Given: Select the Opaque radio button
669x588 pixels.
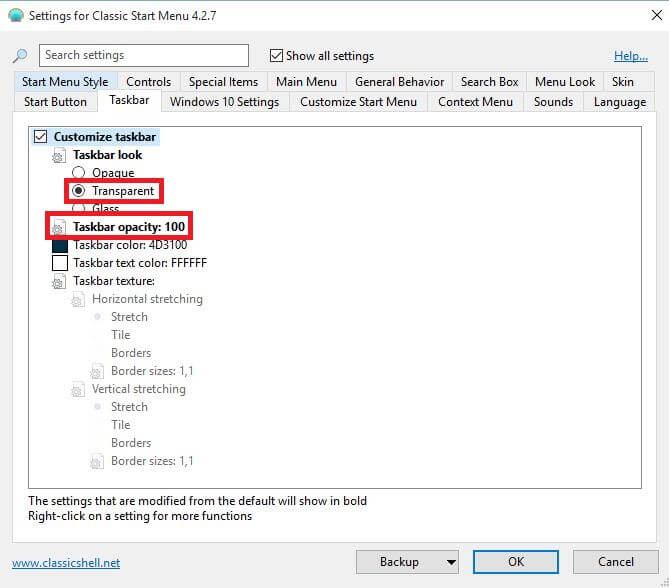Looking at the screenshot, I should coord(78,172).
